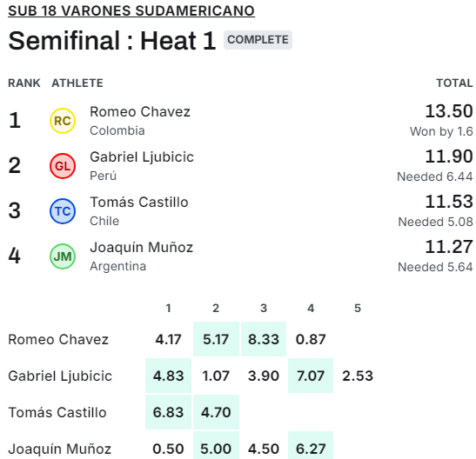Viewport: 476px width, 459px height.
Task: Select Gabriel Ljubicic's 7.07 wave score
Action: pyautogui.click(x=311, y=376)
